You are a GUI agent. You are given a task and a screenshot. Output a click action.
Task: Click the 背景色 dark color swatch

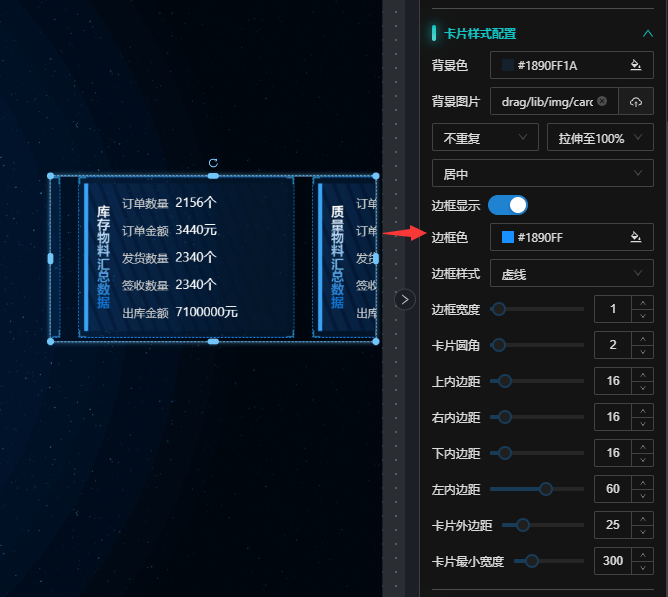[508, 66]
